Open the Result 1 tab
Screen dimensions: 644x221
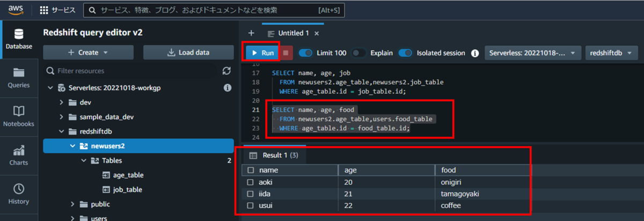(274, 155)
